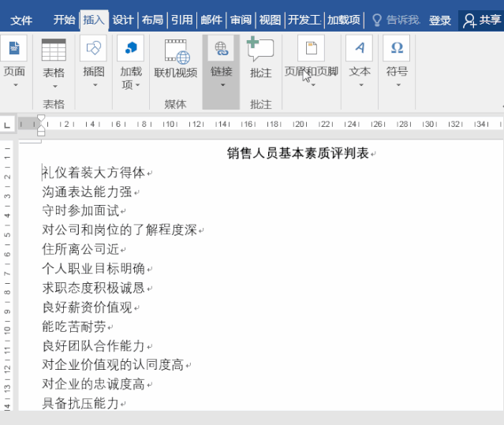Click the 链接 link icon
This screenshot has height=425, width=504.
click(x=222, y=48)
